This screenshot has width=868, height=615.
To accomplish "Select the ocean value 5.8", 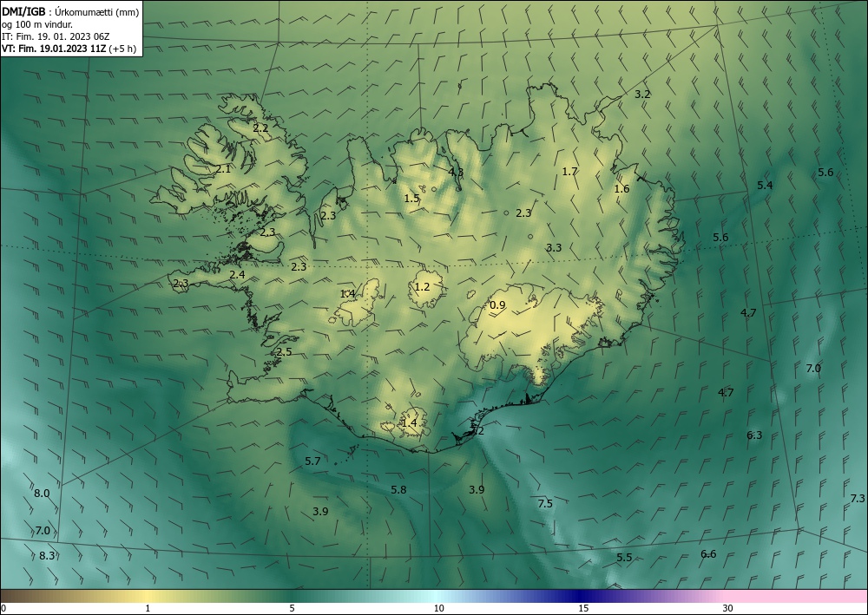I will click(398, 489).
